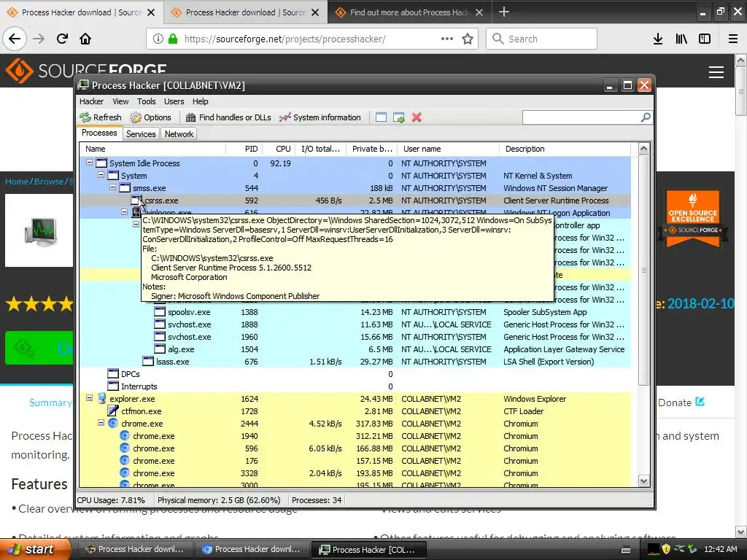The width and height of the screenshot is (747, 560).
Task: Open the Firefox hamburger menu
Action: coord(733,39)
